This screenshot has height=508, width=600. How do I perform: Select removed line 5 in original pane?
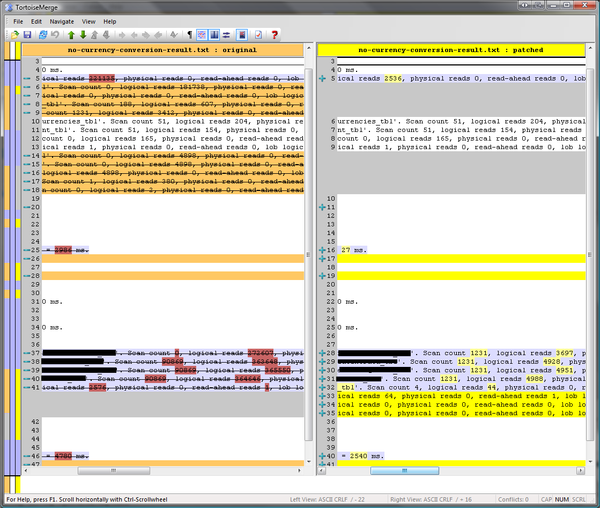(x=173, y=78)
